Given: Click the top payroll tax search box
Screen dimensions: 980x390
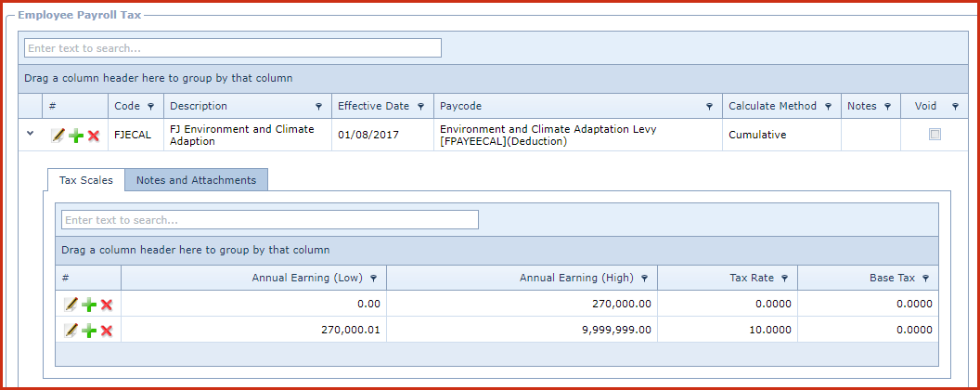Looking at the screenshot, I should click(232, 48).
